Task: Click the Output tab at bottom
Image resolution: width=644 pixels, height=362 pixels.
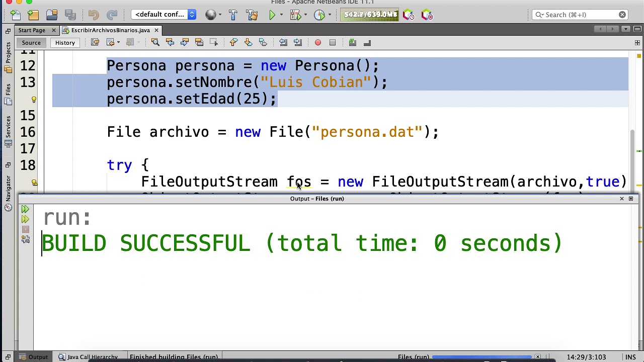Action: click(x=34, y=357)
